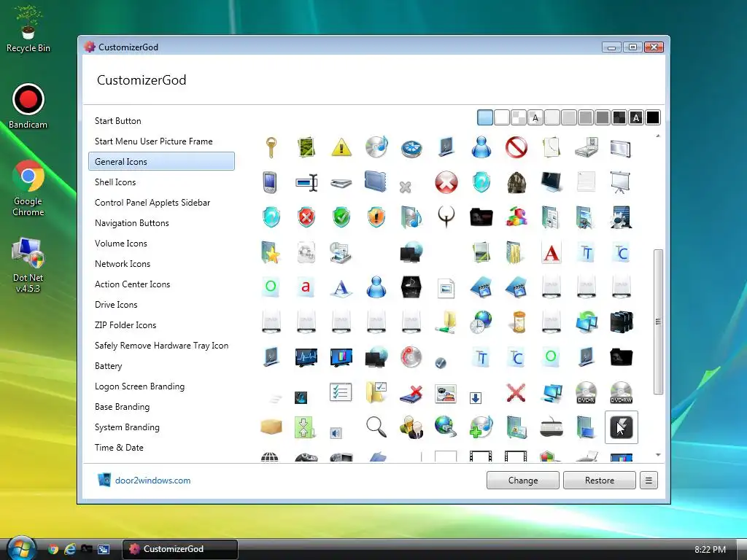Viewport: 747px width, 560px height.
Task: Select the projector screen icon
Action: (622, 182)
